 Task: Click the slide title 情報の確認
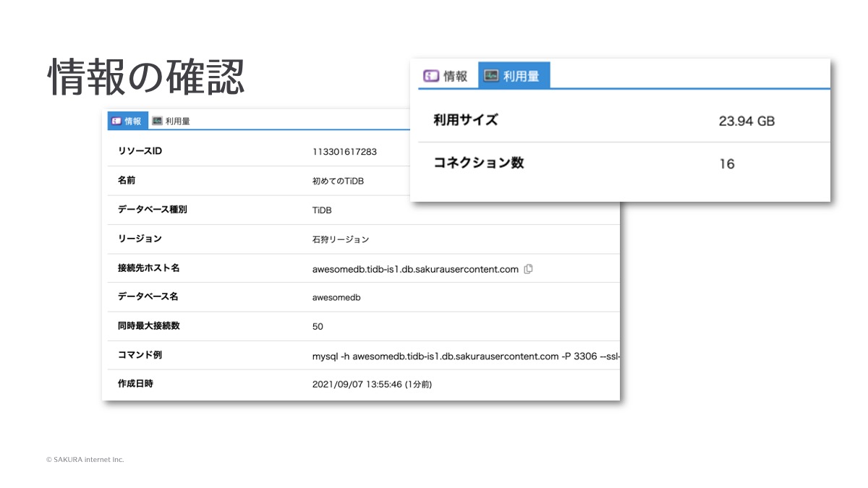pyautogui.click(x=147, y=77)
